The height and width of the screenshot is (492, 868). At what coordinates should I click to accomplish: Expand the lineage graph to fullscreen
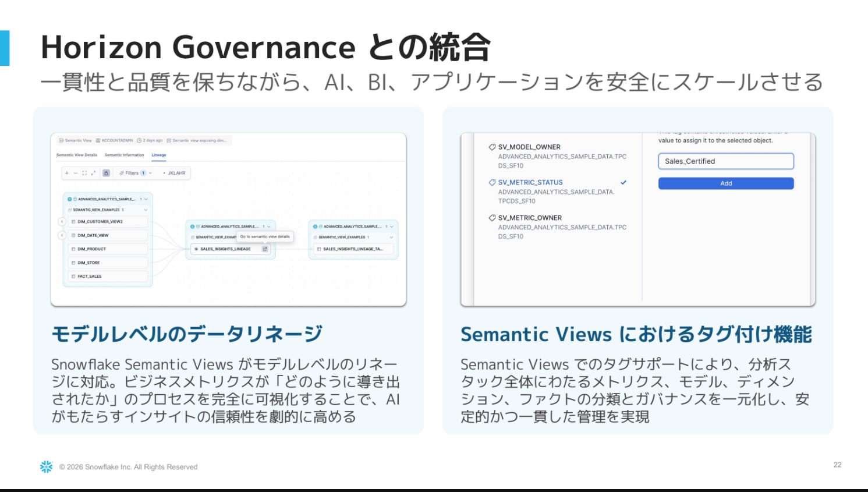[x=93, y=173]
